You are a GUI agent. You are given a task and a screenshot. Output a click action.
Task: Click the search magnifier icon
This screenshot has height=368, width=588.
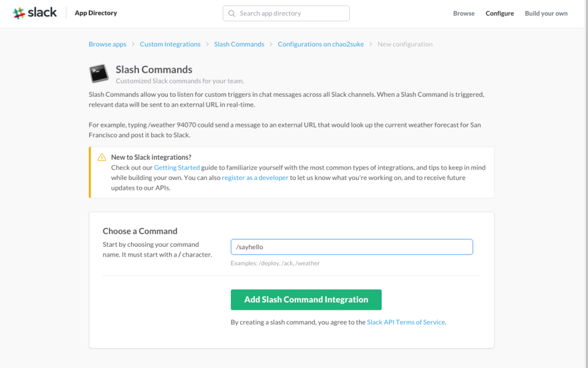coord(232,13)
